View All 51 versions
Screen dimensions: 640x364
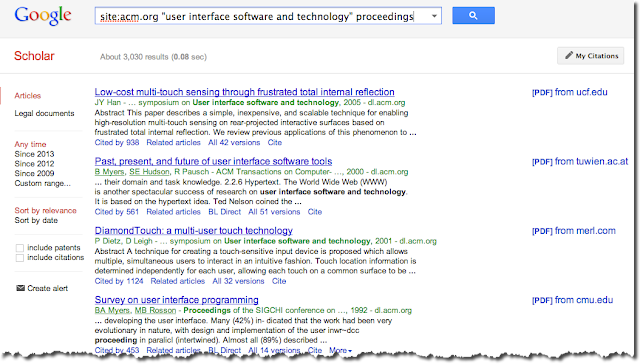(x=274, y=212)
